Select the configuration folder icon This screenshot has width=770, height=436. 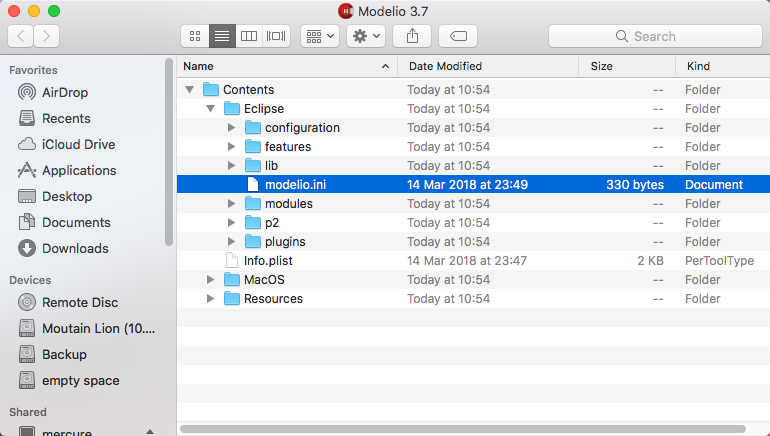coord(253,128)
